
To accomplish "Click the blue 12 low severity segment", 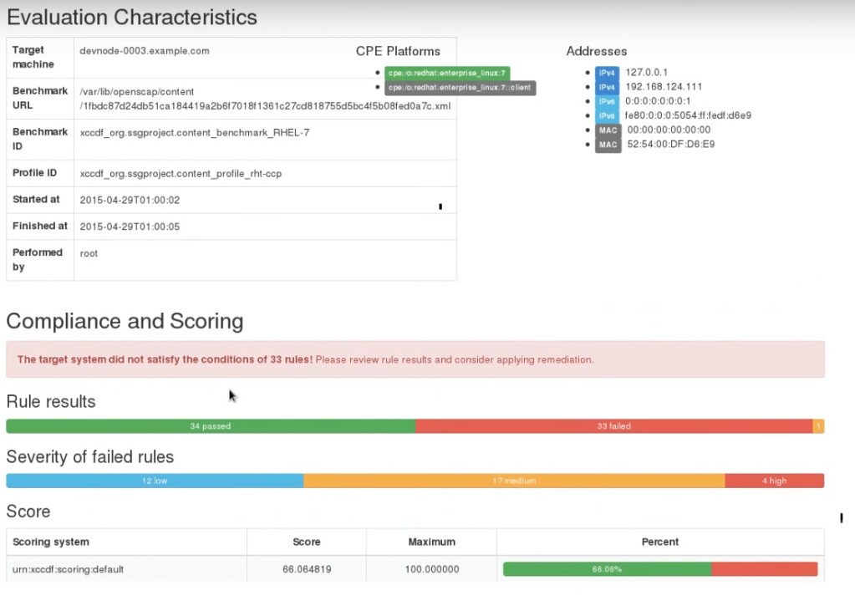I will point(155,481).
